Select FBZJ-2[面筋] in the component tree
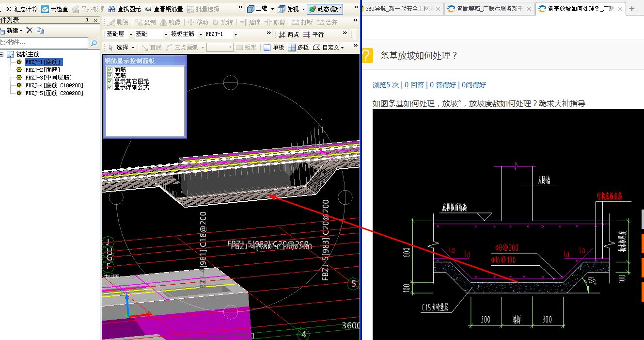This screenshot has height=340, width=644. (x=43, y=70)
